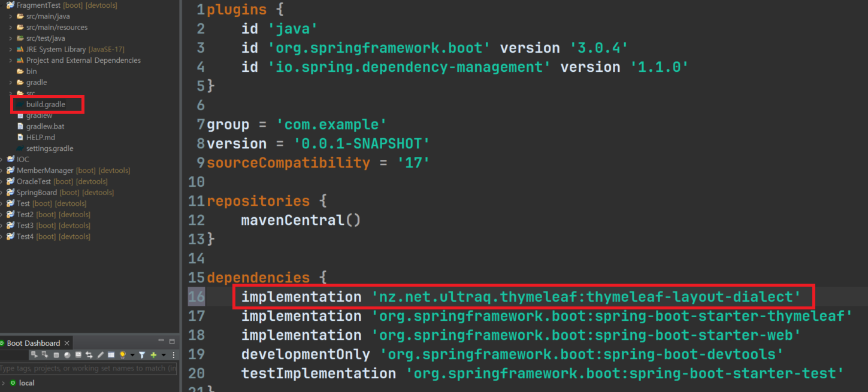Screen dimensions: 868x392
Task: Click the bin folder icon
Action: (20, 71)
